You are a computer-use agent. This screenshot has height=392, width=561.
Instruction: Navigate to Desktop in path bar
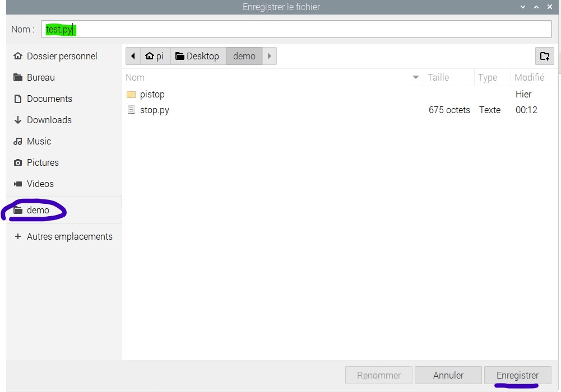pos(197,56)
